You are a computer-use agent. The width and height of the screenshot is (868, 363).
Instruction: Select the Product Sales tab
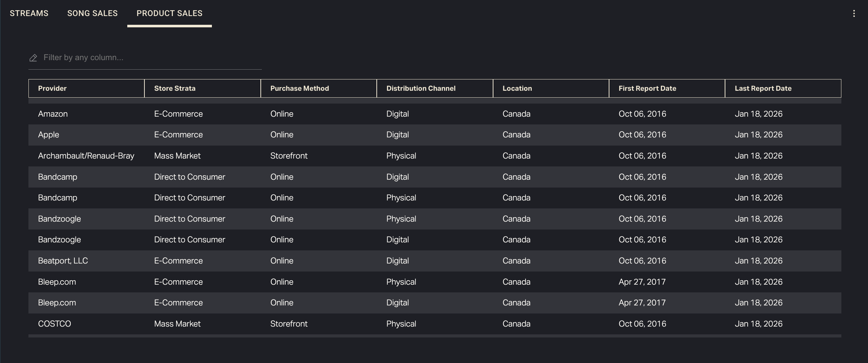pos(169,13)
